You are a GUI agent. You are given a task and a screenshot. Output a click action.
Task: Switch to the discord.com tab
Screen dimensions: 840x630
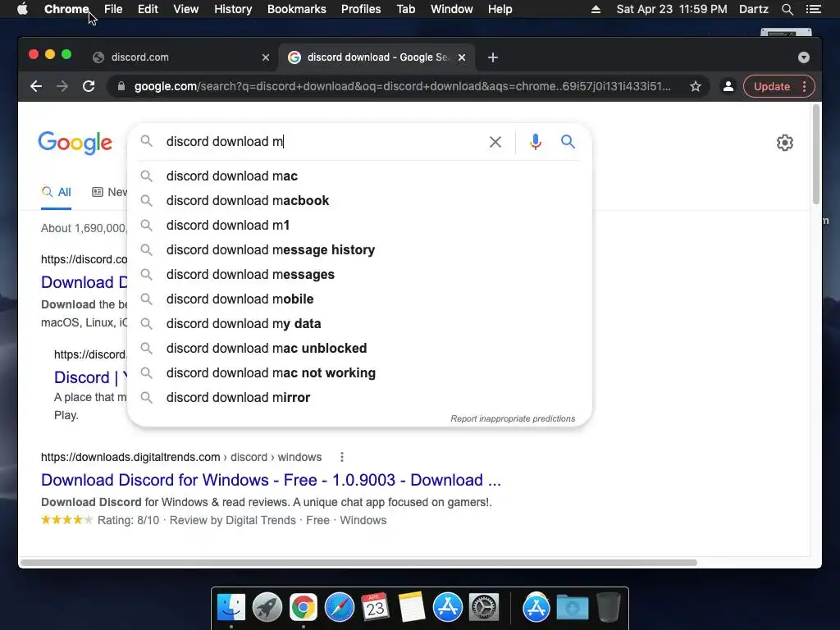pos(182,57)
